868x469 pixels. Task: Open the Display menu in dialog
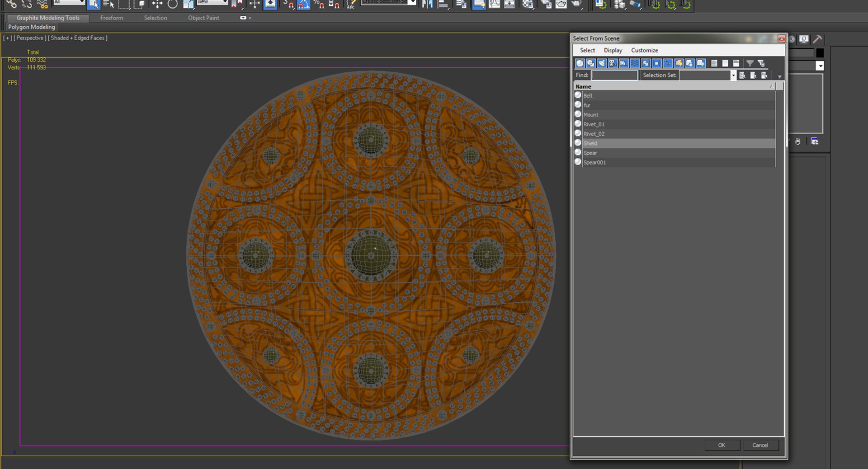coord(613,50)
